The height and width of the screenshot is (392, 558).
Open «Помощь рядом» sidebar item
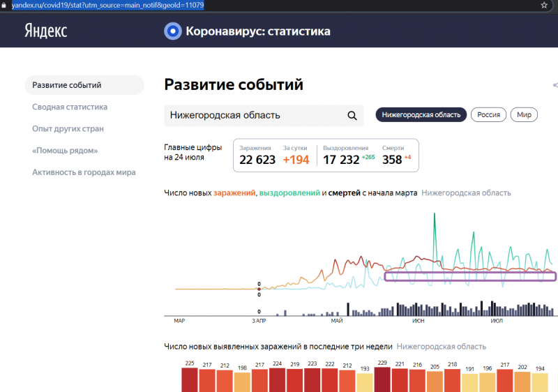tap(65, 151)
